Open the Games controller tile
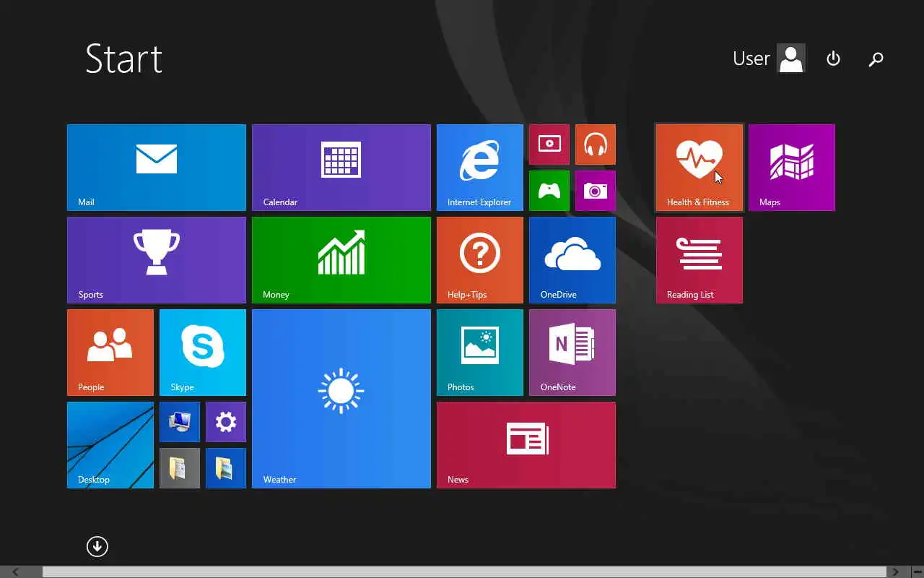Screen dimensions: 924x578 549,191
